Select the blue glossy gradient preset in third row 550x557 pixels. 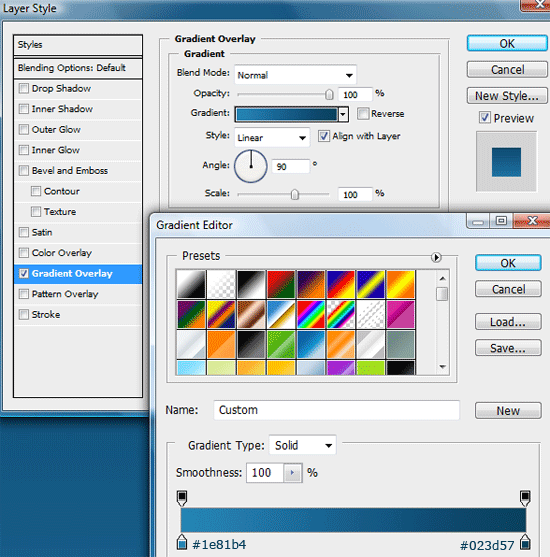pyautogui.click(x=311, y=344)
